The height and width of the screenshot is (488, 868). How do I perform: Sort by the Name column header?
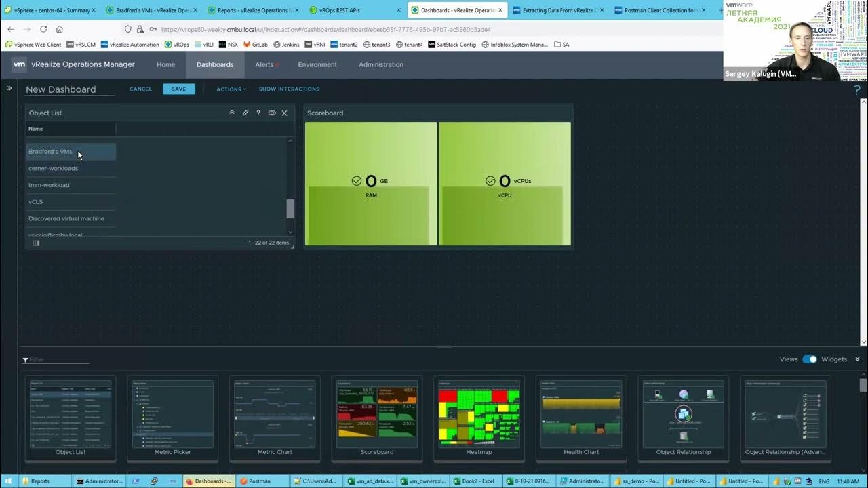click(x=71, y=129)
